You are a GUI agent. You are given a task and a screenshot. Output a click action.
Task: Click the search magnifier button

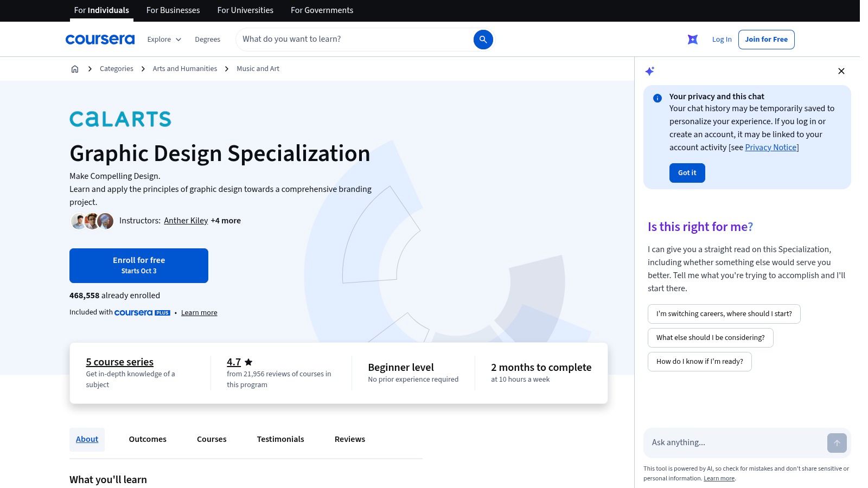click(483, 39)
